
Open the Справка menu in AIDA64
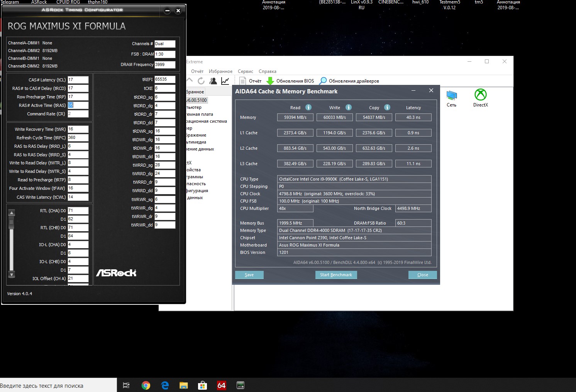point(268,71)
